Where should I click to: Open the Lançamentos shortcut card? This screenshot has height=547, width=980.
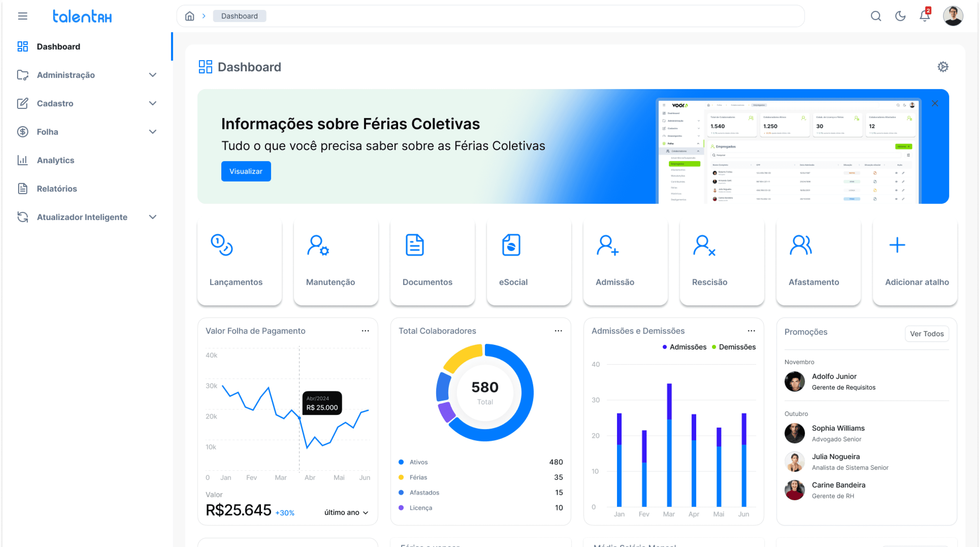pyautogui.click(x=239, y=262)
